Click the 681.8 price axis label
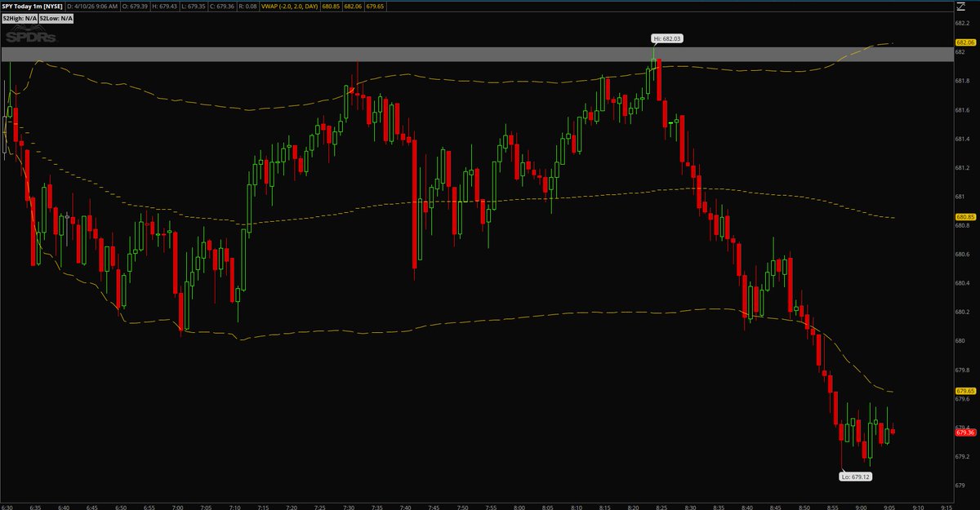This screenshot has height=510, width=980. coord(962,81)
